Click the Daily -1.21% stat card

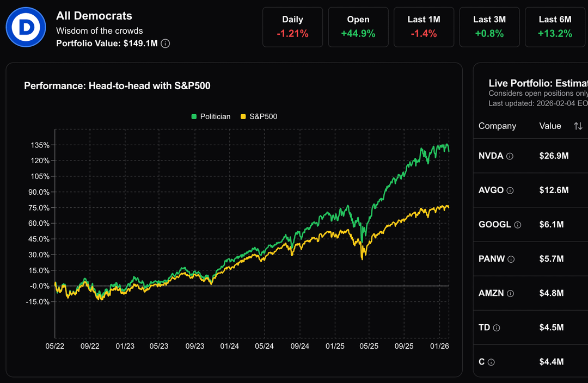click(292, 27)
